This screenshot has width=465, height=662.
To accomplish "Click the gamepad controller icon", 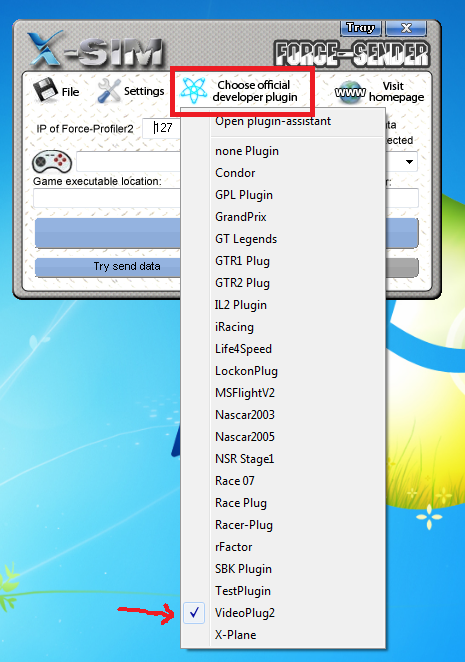I will pos(52,162).
